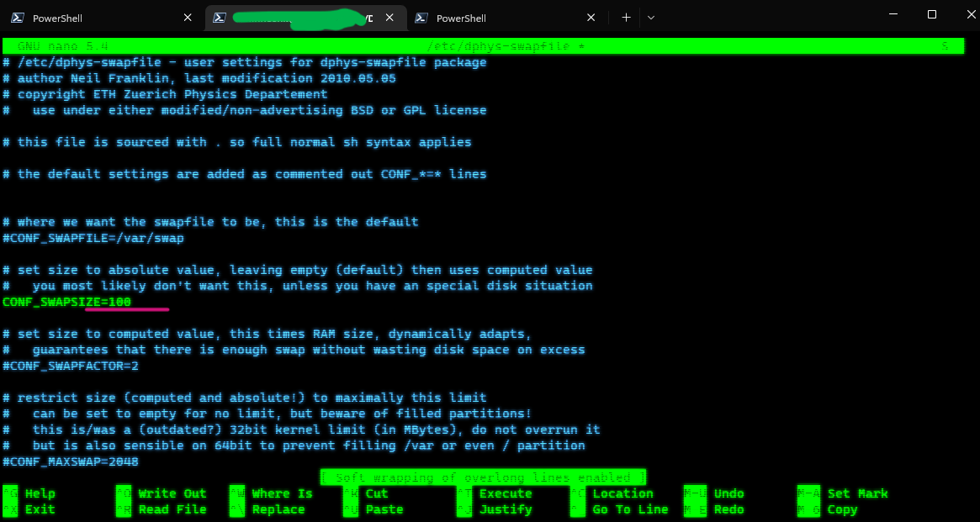The height and width of the screenshot is (522, 980).
Task: Click the 'the default settings are added' comment line
Action: tap(245, 174)
